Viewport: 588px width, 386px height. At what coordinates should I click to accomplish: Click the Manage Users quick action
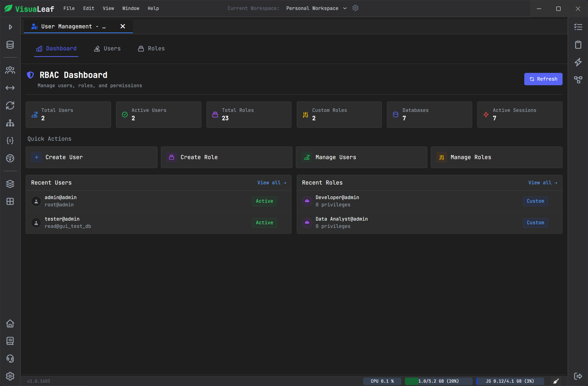(361, 157)
